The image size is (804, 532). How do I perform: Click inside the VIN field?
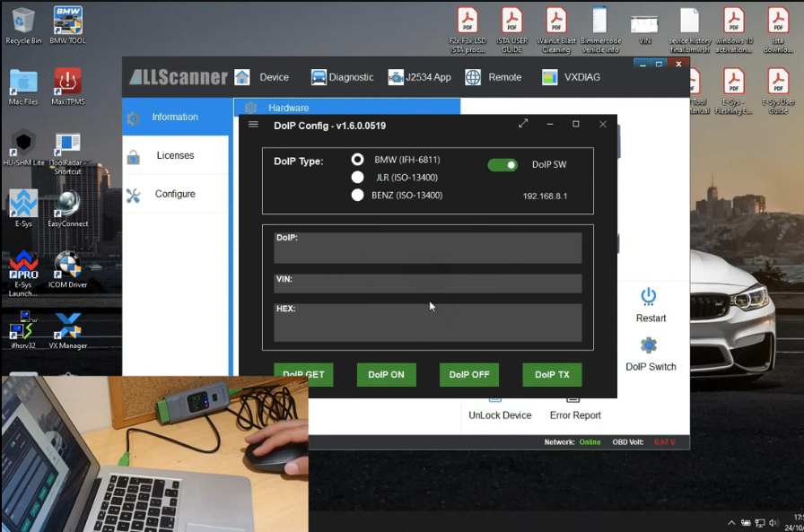(428, 283)
